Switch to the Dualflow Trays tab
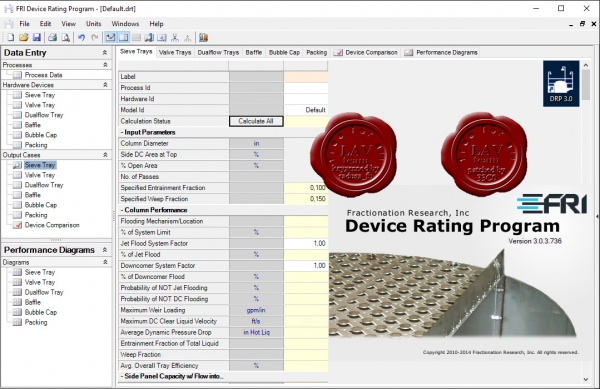 pos(218,52)
